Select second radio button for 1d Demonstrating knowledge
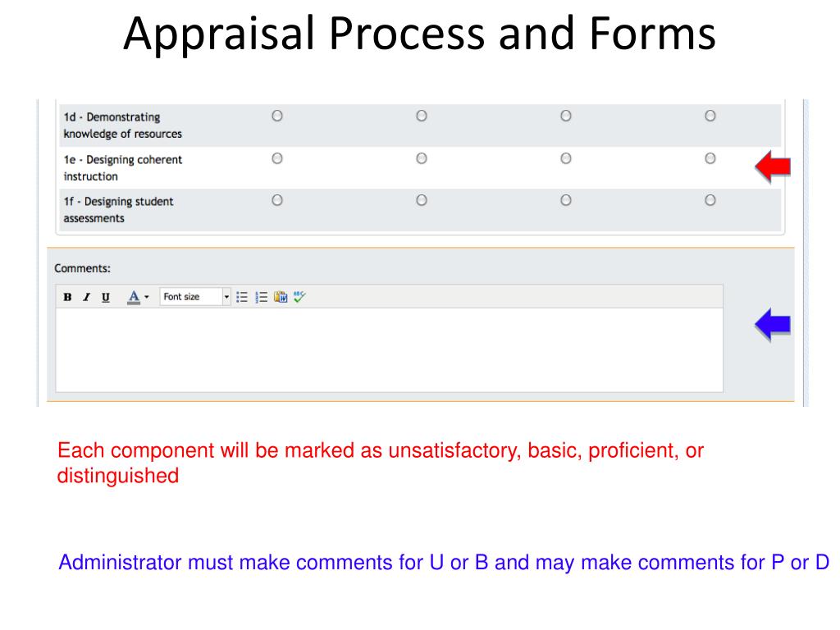The image size is (840, 630). click(422, 116)
